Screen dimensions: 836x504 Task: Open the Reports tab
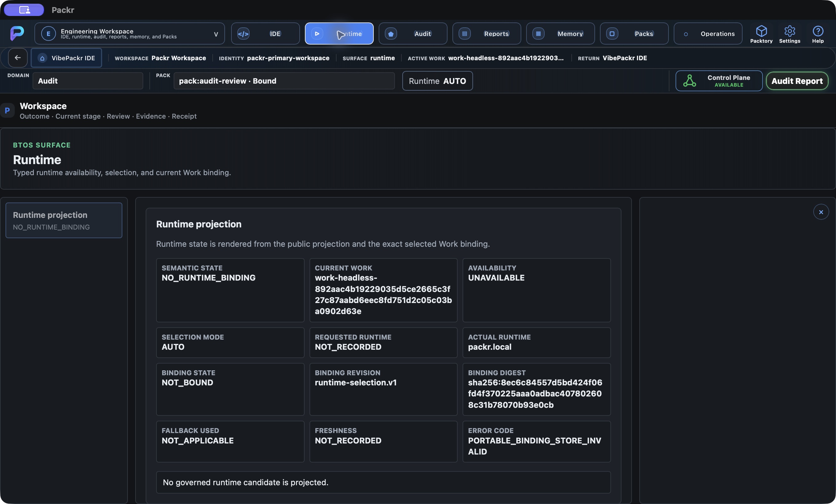pyautogui.click(x=487, y=33)
